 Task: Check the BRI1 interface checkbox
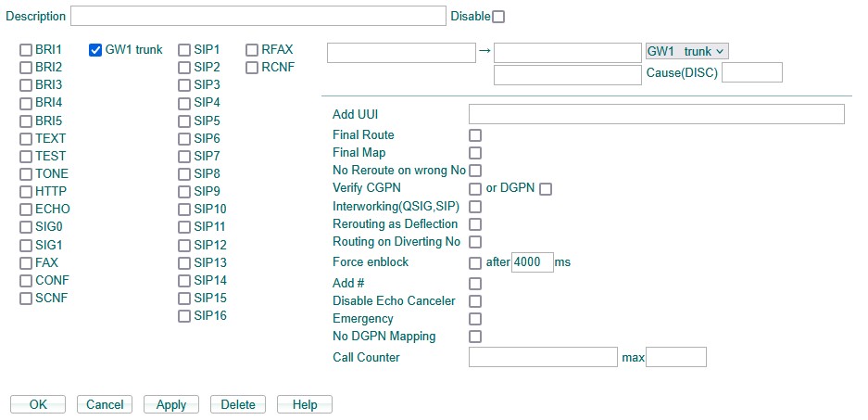coord(26,50)
